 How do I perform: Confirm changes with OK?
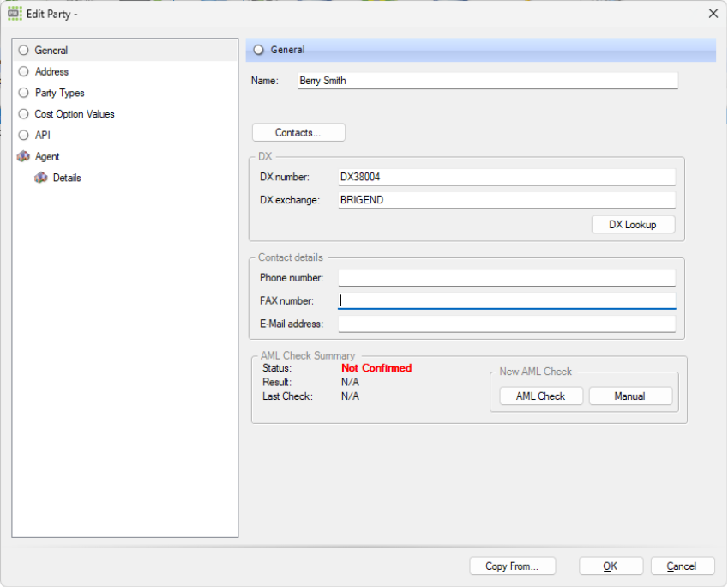pyautogui.click(x=611, y=566)
